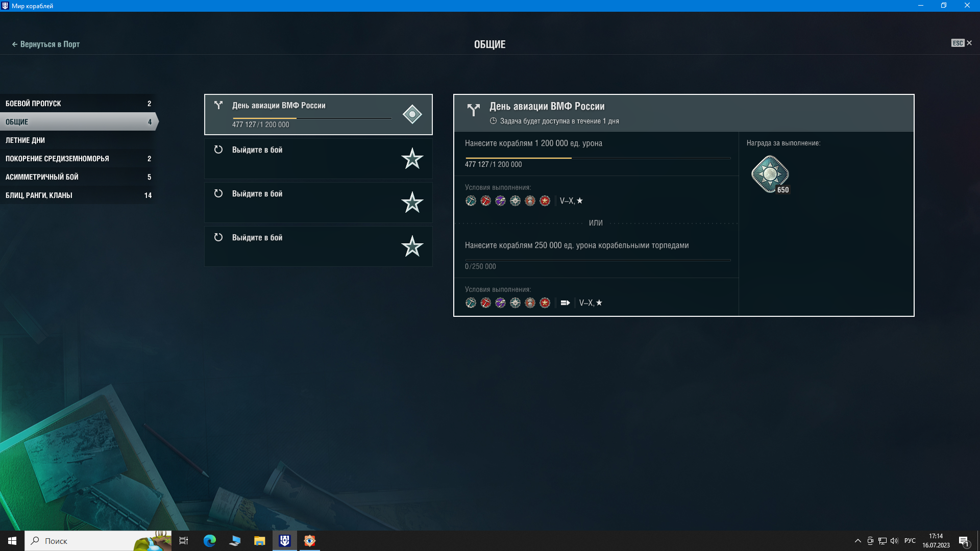Viewport: 980px width, 551px height.
Task: Click the teal compass-star badge in torpedo condition row
Action: (515, 303)
